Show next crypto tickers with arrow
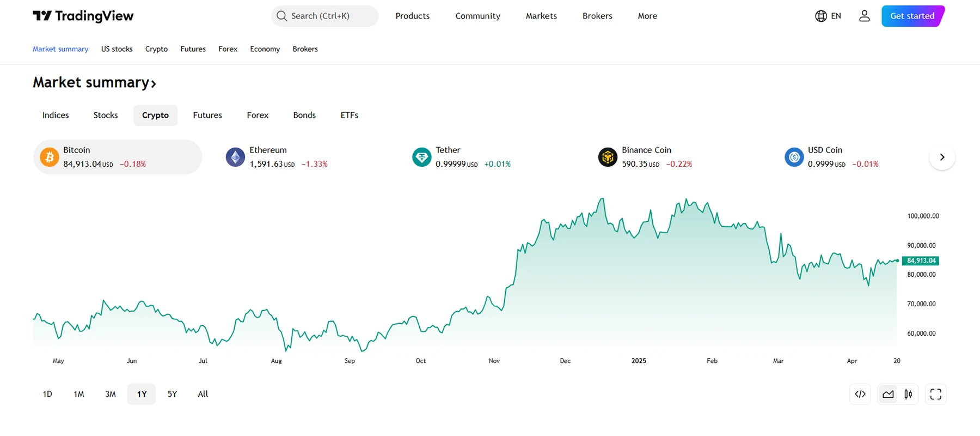 pos(942,157)
